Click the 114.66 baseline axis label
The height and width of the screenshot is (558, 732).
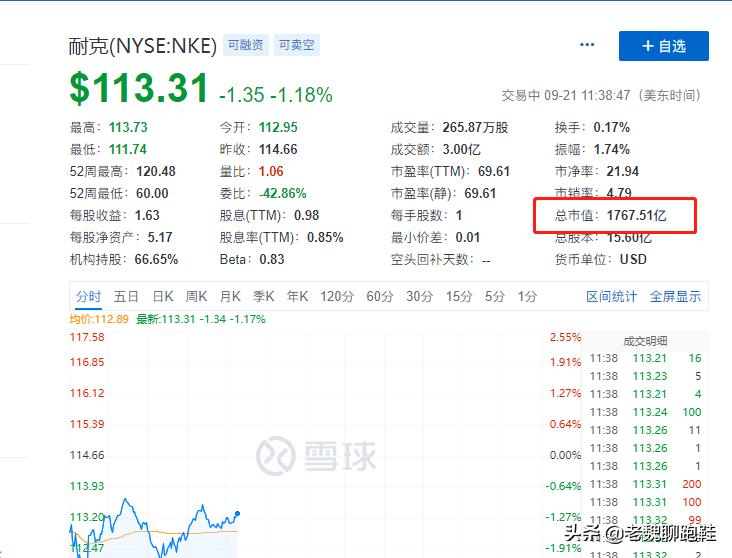[x=87, y=455]
